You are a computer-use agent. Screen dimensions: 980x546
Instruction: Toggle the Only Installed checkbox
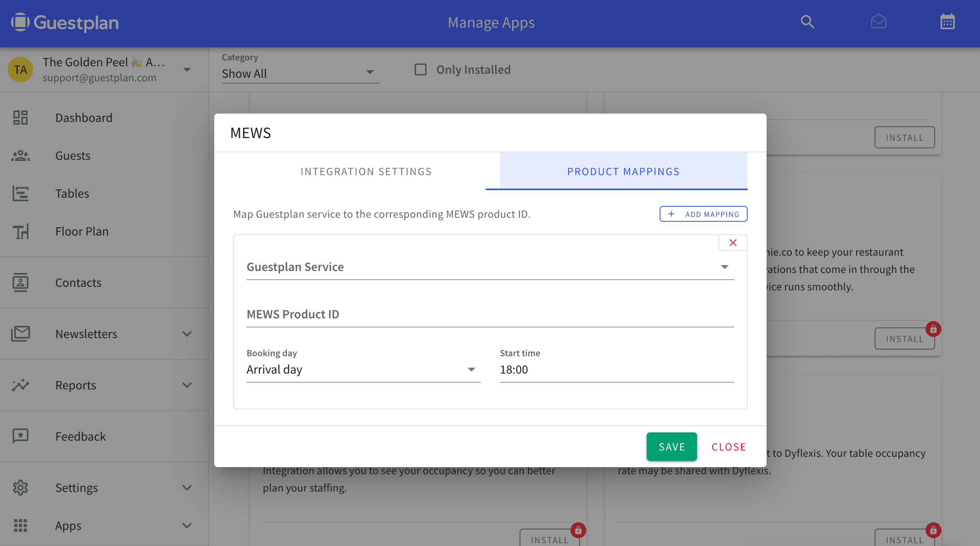point(421,69)
